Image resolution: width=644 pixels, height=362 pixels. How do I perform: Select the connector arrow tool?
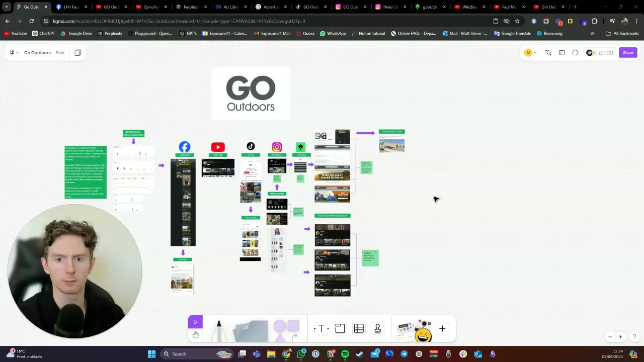click(x=294, y=336)
